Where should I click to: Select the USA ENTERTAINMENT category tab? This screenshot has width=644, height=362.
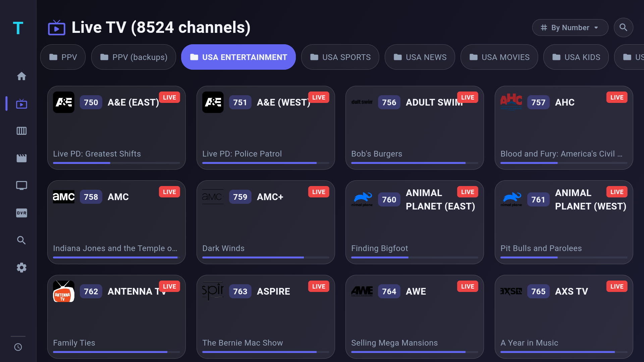[238, 57]
